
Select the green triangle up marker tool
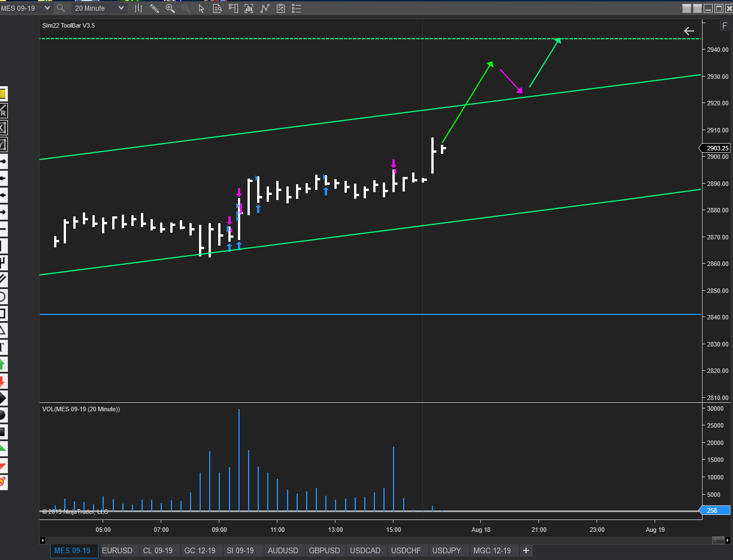point(3,448)
